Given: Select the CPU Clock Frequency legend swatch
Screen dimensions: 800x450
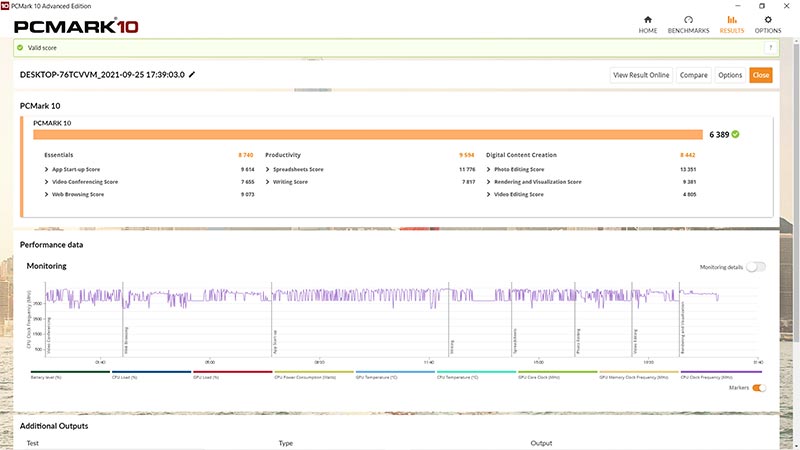Looking at the screenshot, I should tap(720, 372).
